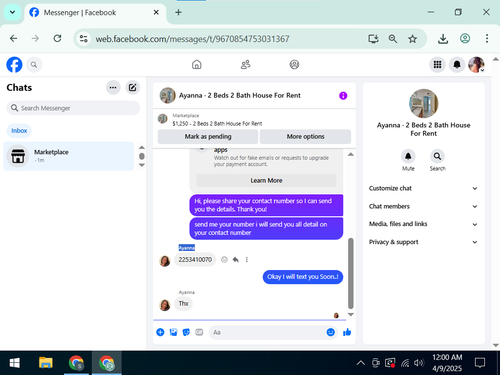The image size is (500, 375).
Task: Click the conversation vertical scrollbar thumb
Action: (351, 273)
